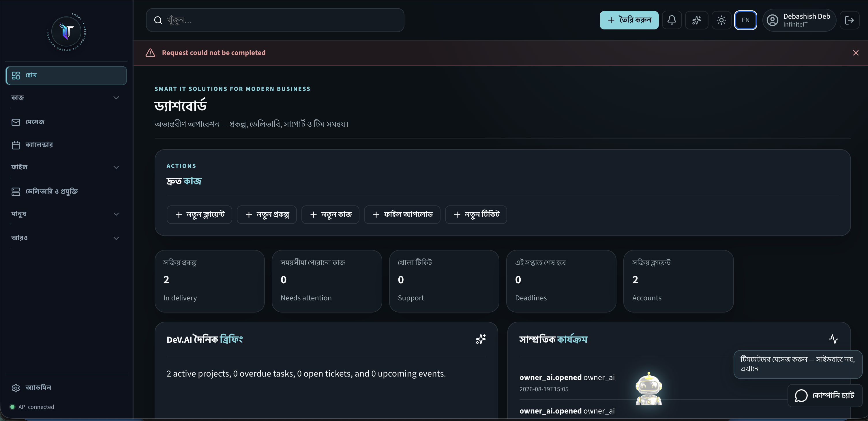Open অ্যাডমিন settings in sidebar

[x=66, y=388]
